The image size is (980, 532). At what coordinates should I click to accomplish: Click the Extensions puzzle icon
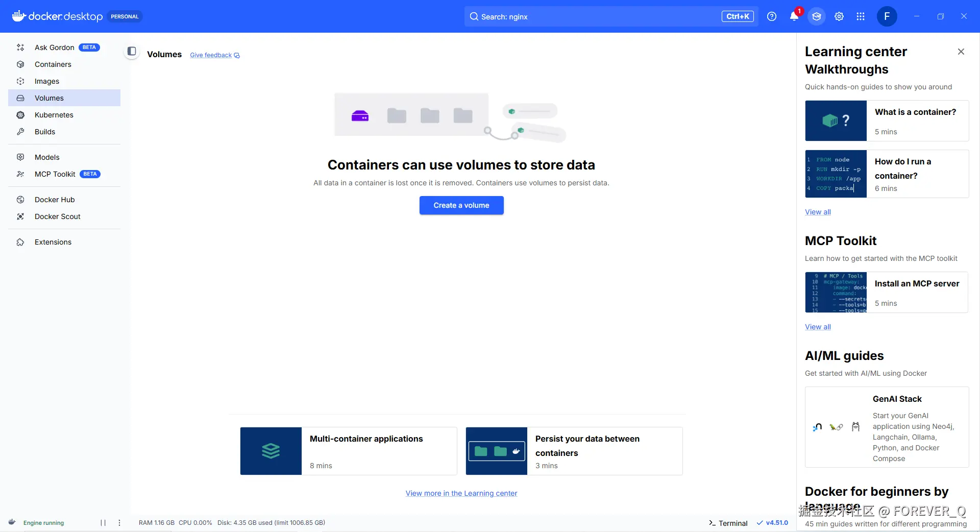(20, 242)
